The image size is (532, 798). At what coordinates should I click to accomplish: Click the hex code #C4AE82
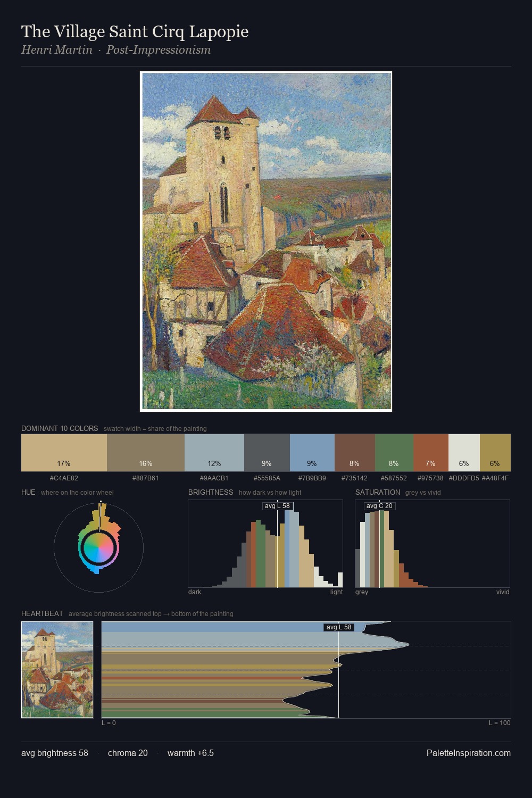pyautogui.click(x=64, y=478)
